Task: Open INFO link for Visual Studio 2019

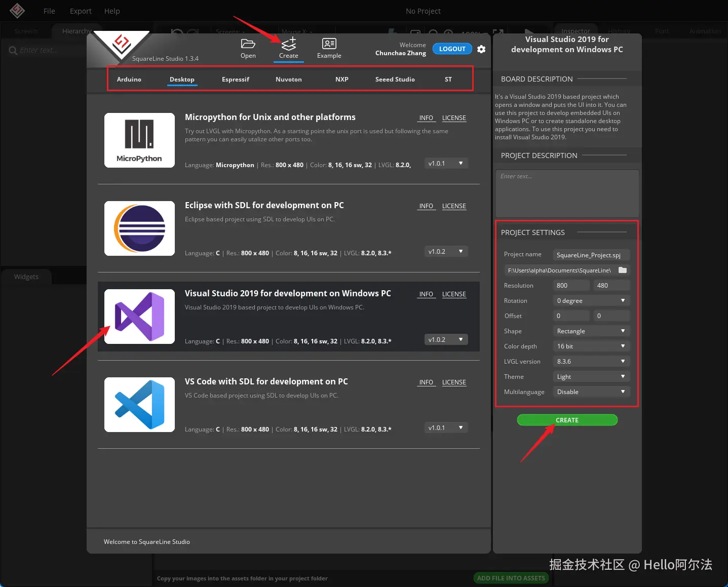Action: click(x=426, y=294)
